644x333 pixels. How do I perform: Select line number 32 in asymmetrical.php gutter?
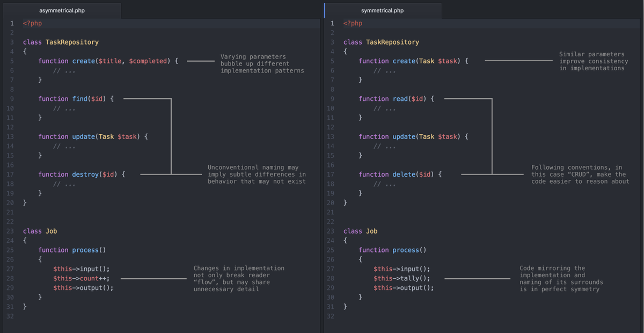click(10, 316)
